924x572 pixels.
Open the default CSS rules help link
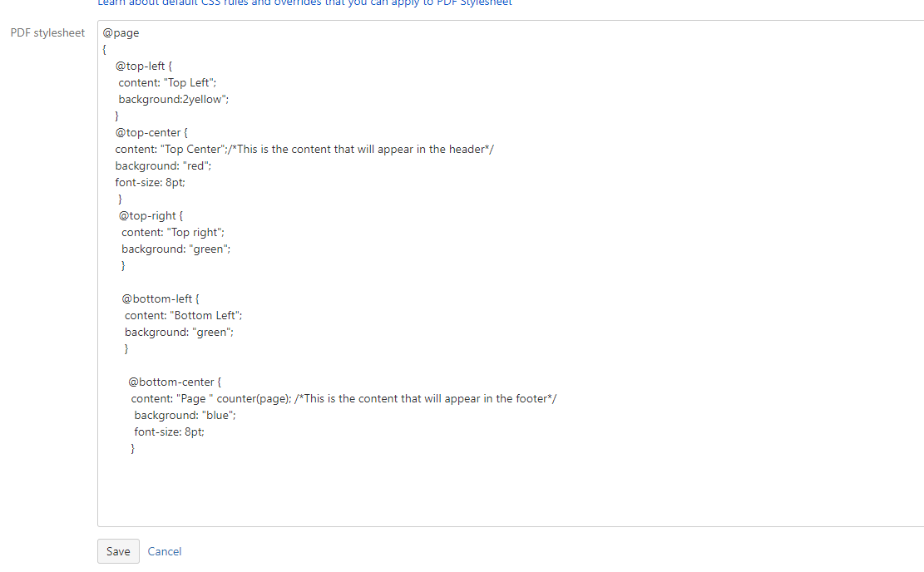[304, 3]
